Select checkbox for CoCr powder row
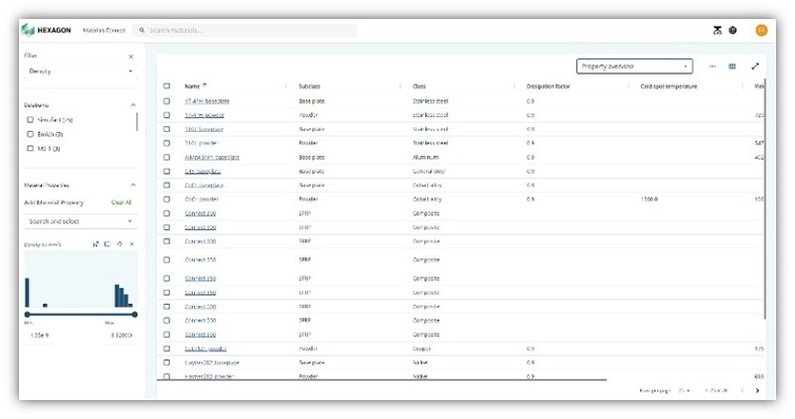Image resolution: width=795 pixels, height=419 pixels. tap(167, 199)
